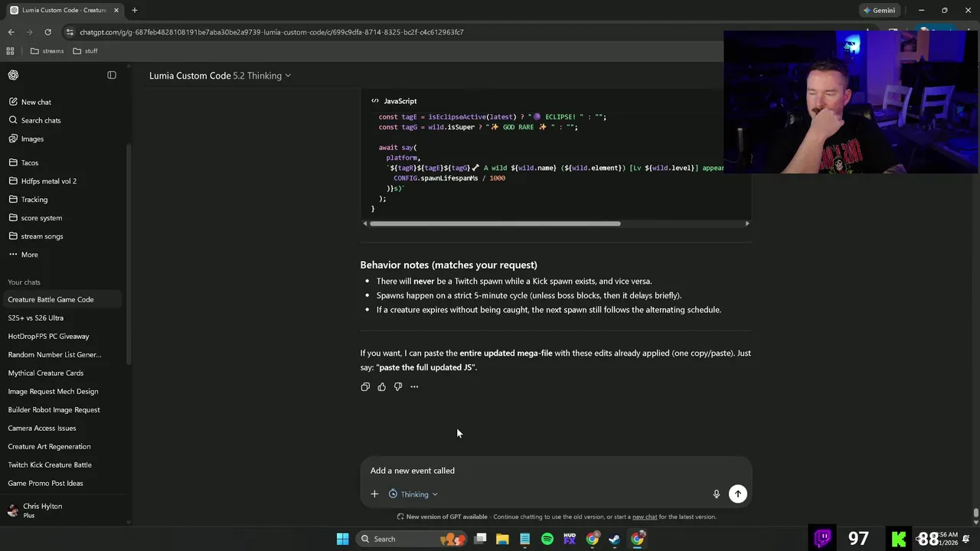
Task: Open site information icon in address bar
Action: 70,32
